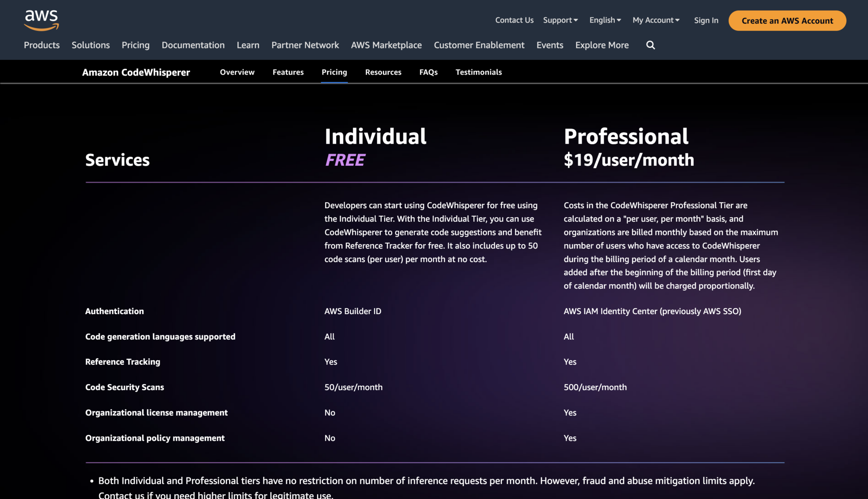The image size is (868, 499).
Task: Click the Sign In link
Action: (x=706, y=20)
